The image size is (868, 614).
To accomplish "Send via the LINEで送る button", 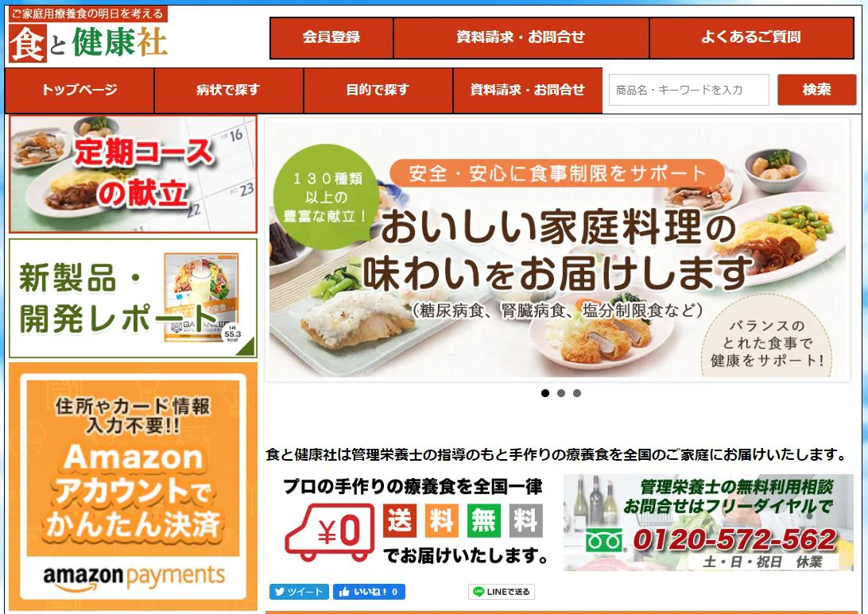I will pos(502,591).
